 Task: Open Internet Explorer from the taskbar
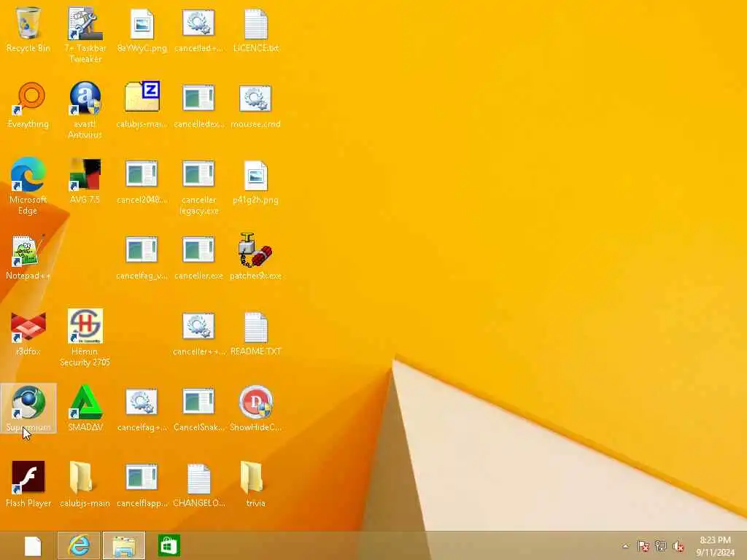pyautogui.click(x=79, y=545)
